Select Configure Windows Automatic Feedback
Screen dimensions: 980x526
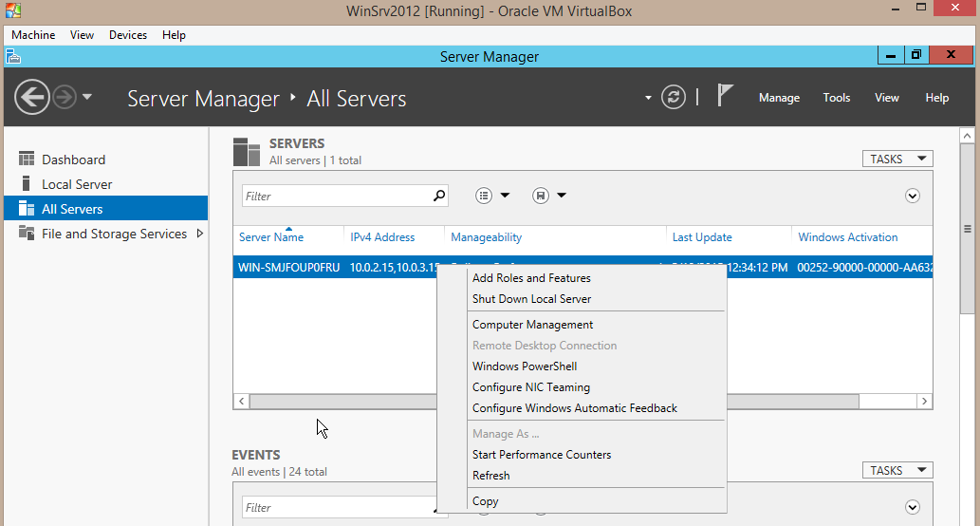(x=575, y=408)
